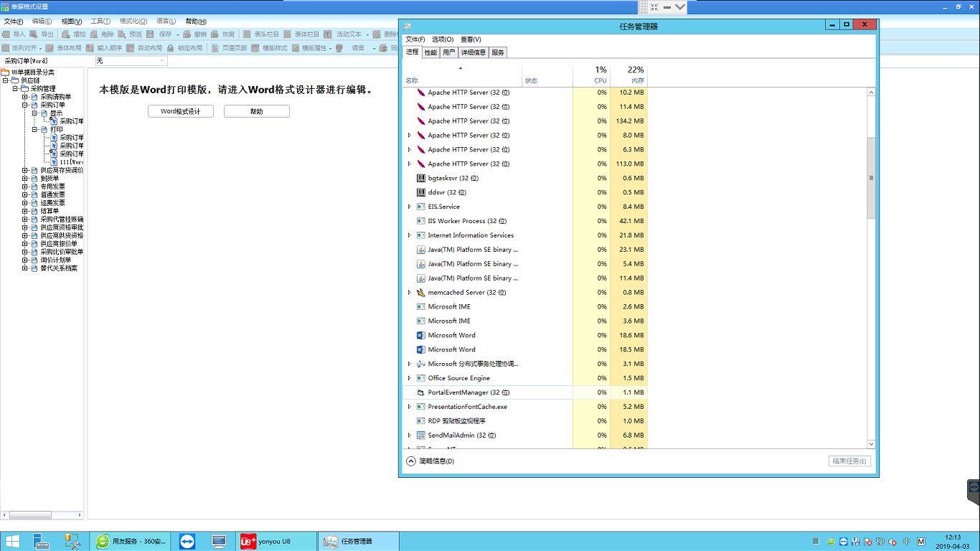Expand EIS.Service process in Task Manager

pos(410,207)
